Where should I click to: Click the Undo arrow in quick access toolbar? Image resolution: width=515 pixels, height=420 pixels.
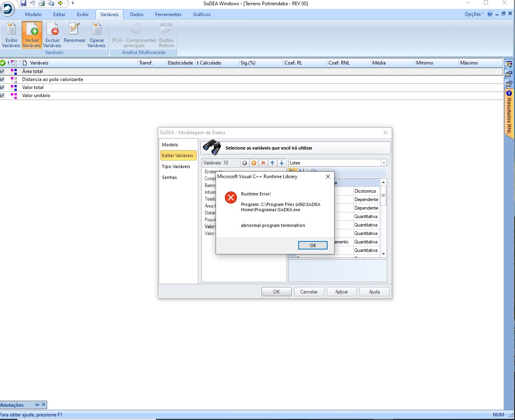[33, 3]
